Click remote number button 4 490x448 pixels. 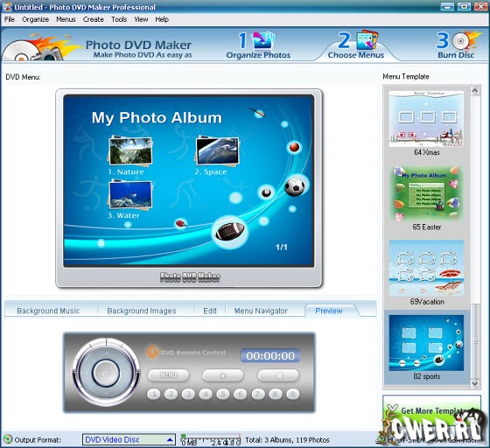tap(206, 395)
